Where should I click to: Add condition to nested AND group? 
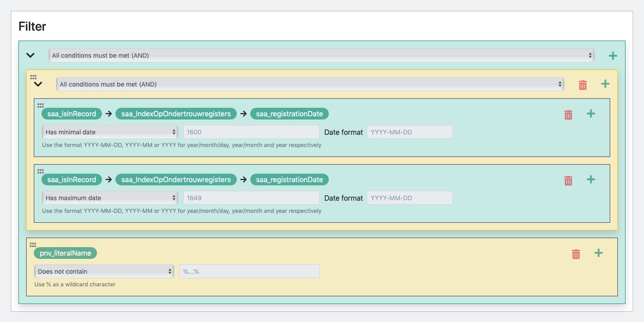pos(605,84)
